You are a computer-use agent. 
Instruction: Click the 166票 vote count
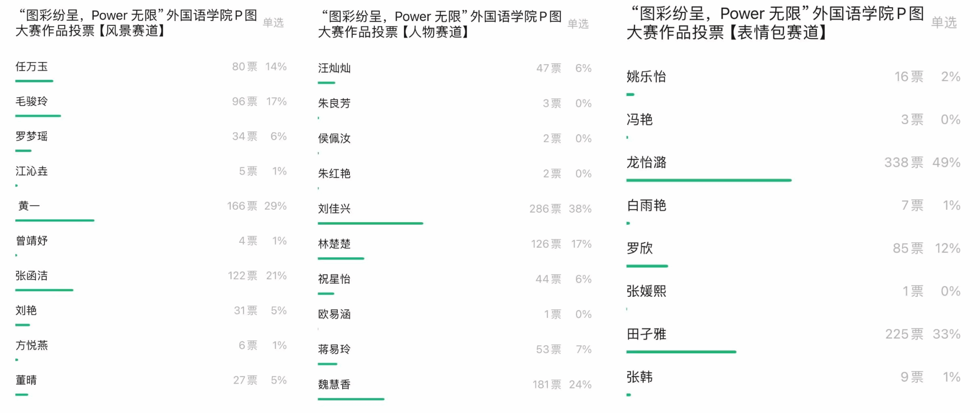[242, 206]
